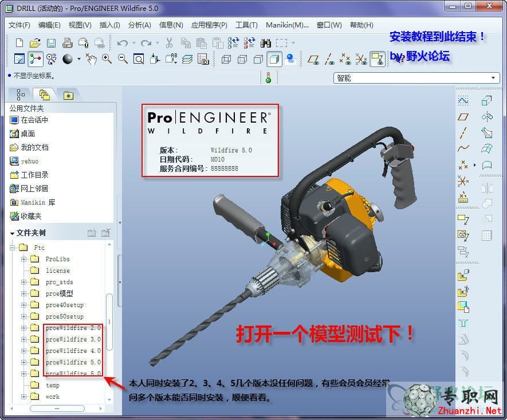Open 在会话中 in common folders
The image size is (507, 420).
29,120
